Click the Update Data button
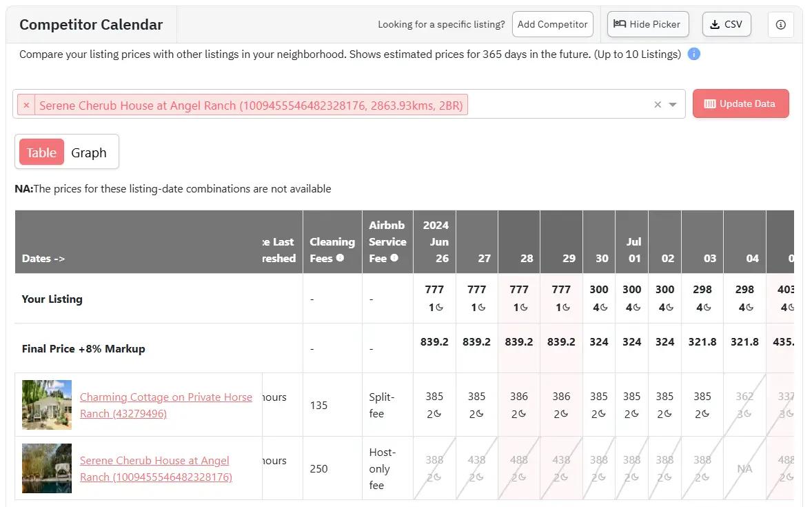812x507 pixels. 740,103
